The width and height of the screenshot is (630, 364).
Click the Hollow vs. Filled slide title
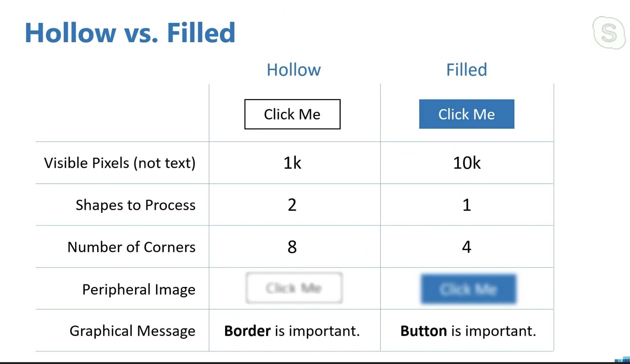(130, 33)
